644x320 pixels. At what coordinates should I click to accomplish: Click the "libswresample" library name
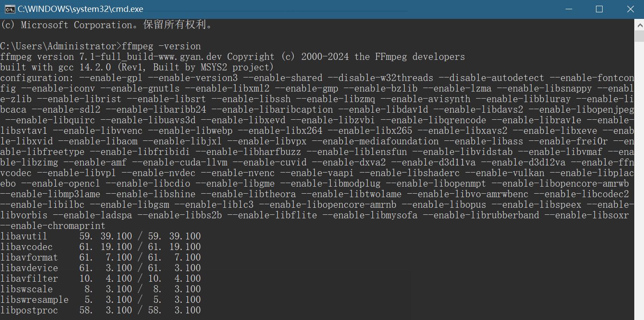tap(34, 300)
